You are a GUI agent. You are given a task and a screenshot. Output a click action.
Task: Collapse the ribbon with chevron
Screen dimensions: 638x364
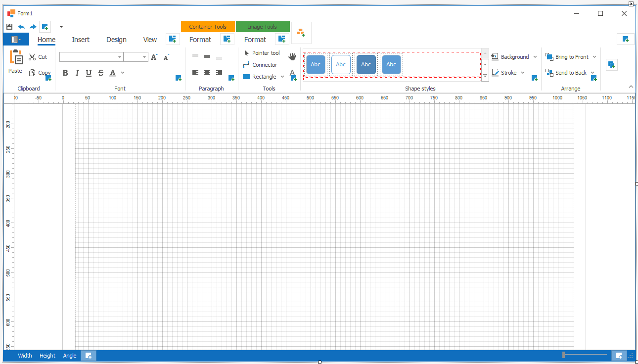pyautogui.click(x=631, y=87)
